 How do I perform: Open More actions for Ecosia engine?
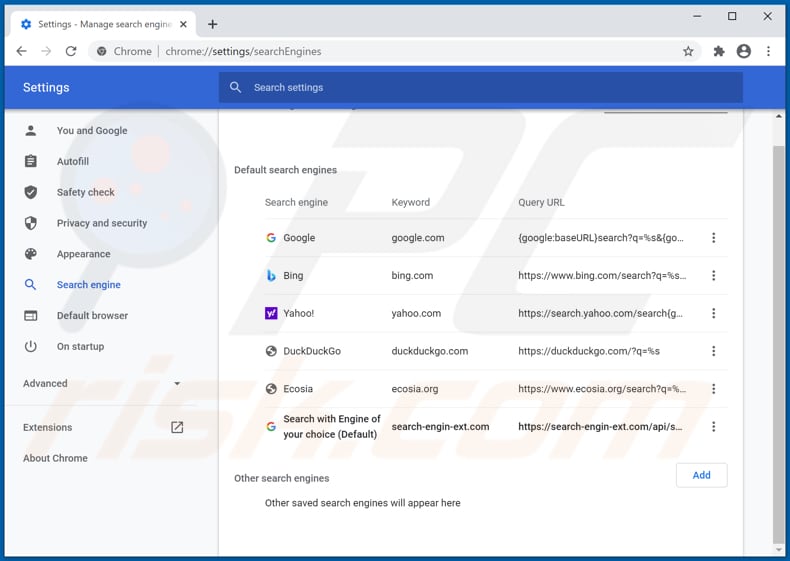713,389
